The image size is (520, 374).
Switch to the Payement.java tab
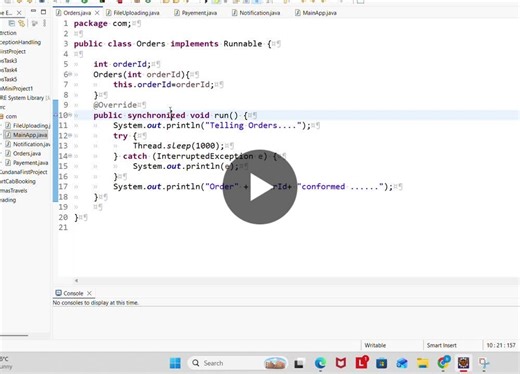tap(196, 13)
